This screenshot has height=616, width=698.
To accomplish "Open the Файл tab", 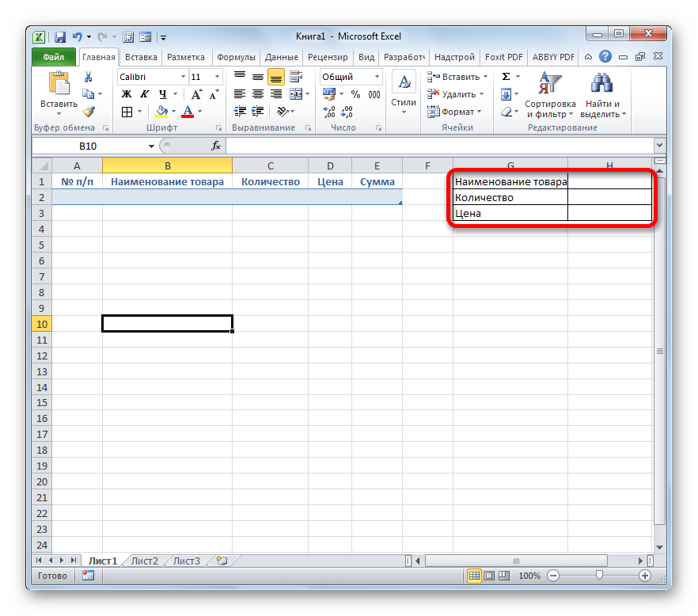I will [54, 57].
